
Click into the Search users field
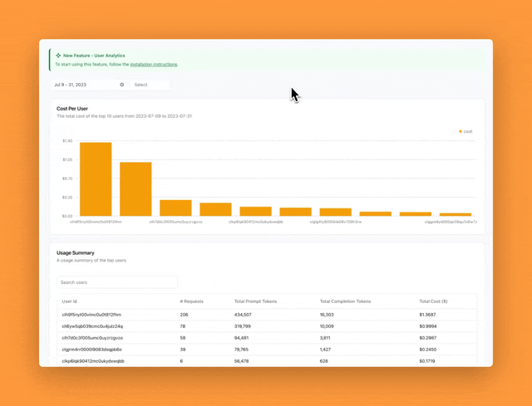117,282
